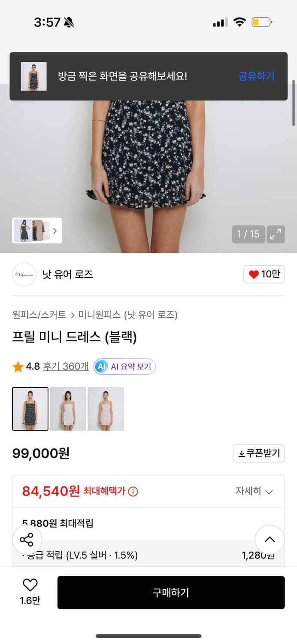Tap the star rating icon
The height and width of the screenshot is (644, 297).
pos(18,367)
